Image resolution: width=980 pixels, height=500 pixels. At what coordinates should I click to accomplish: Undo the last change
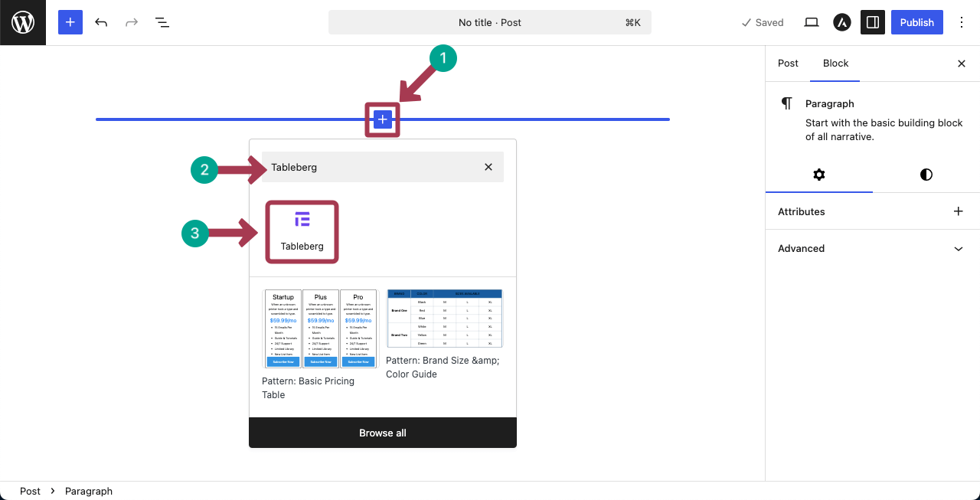pyautogui.click(x=101, y=22)
